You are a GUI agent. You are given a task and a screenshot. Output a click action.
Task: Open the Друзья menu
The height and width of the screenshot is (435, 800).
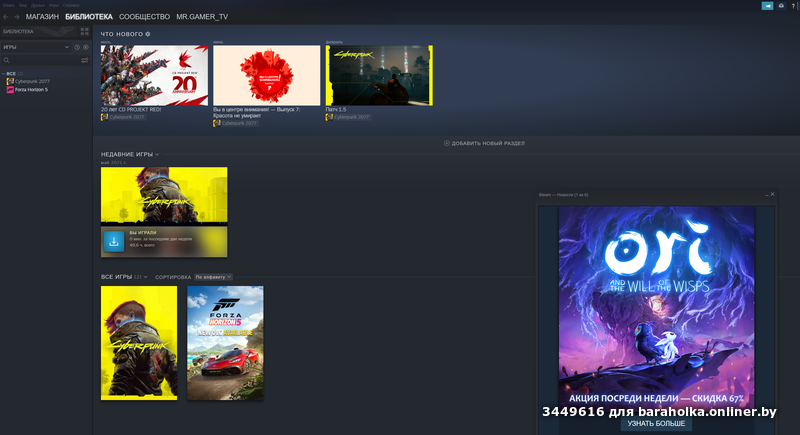(x=38, y=5)
